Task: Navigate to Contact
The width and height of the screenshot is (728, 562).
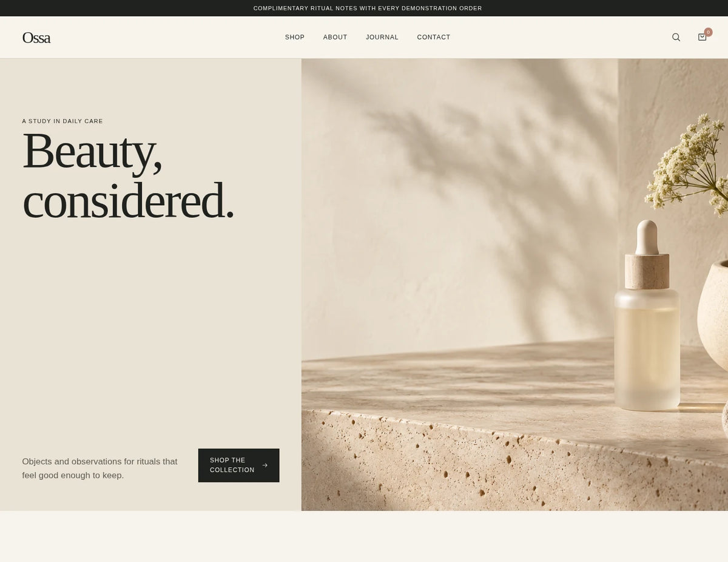Action: pos(434,37)
